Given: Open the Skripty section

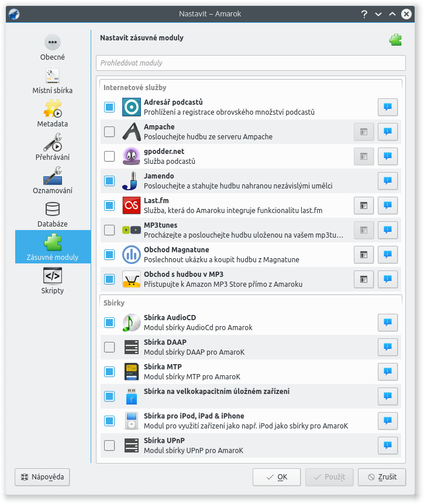Looking at the screenshot, I should click(x=53, y=280).
